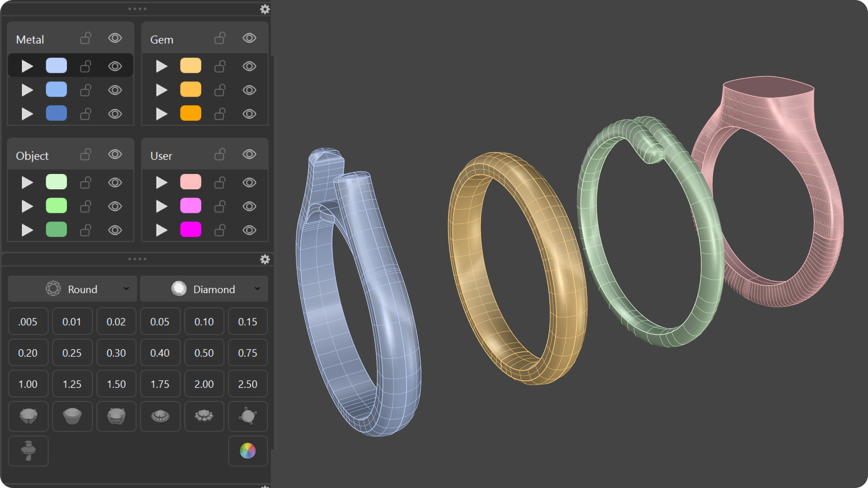Hide the magenta User layer
Screen dimensions: 868x488
tap(249, 230)
